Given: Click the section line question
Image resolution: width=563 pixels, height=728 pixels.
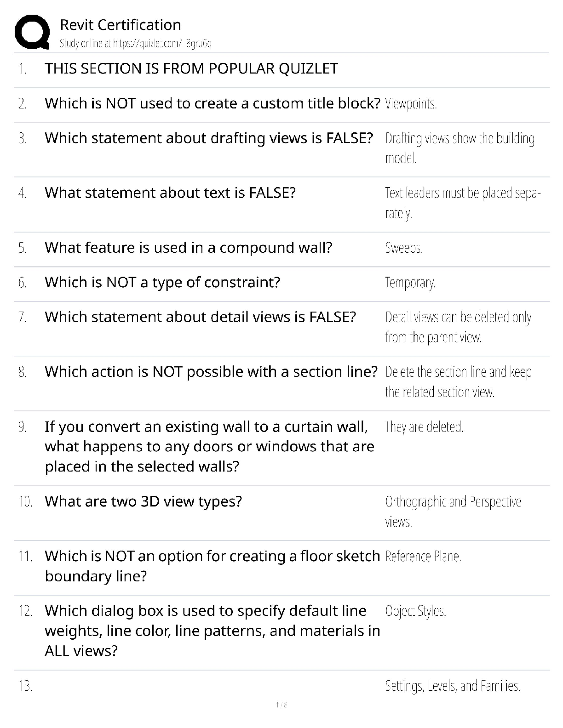Looking at the screenshot, I should pyautogui.click(x=211, y=372).
